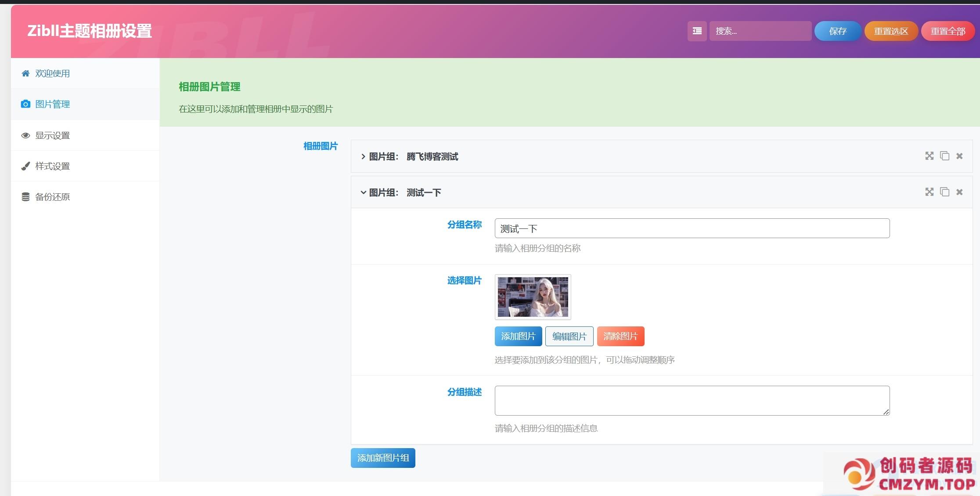Viewport: 980px width, 496px height.
Task: Switch to 备份还原 section
Action: (x=52, y=197)
